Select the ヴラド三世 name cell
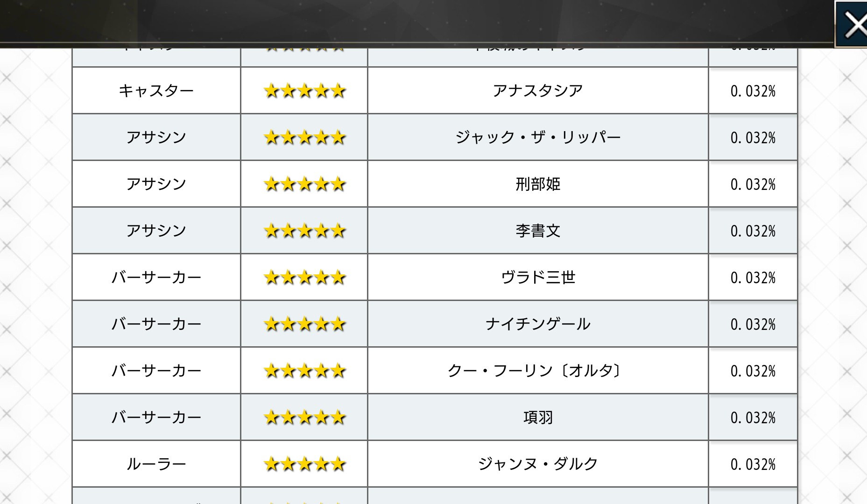Viewport: 867px width, 504px height. tap(538, 277)
